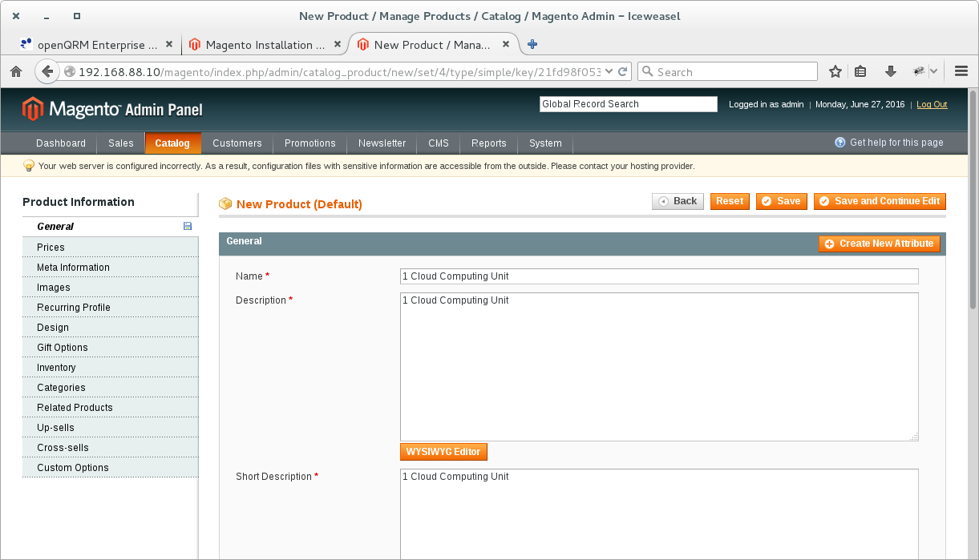
Task: Open the Reports menu
Action: pyautogui.click(x=489, y=143)
